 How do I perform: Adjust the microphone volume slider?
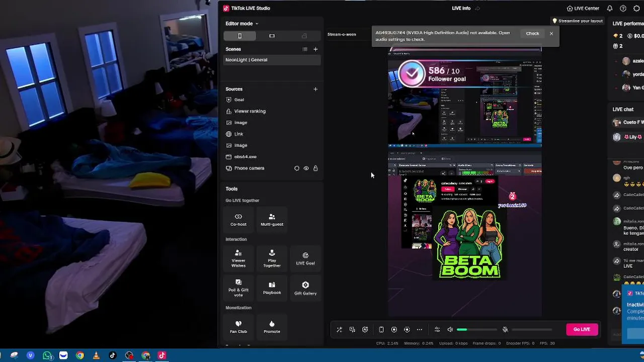[x=532, y=330]
